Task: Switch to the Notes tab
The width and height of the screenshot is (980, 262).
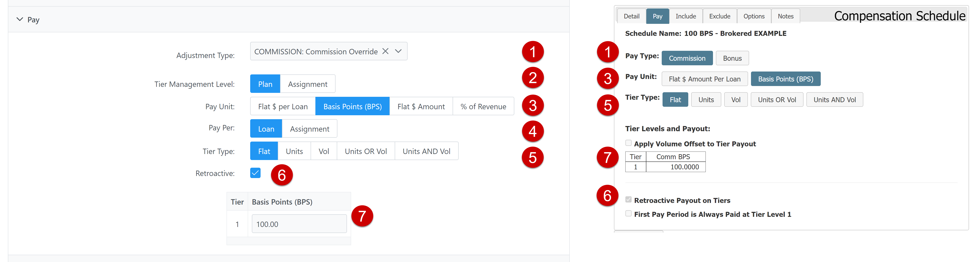Action: click(785, 16)
